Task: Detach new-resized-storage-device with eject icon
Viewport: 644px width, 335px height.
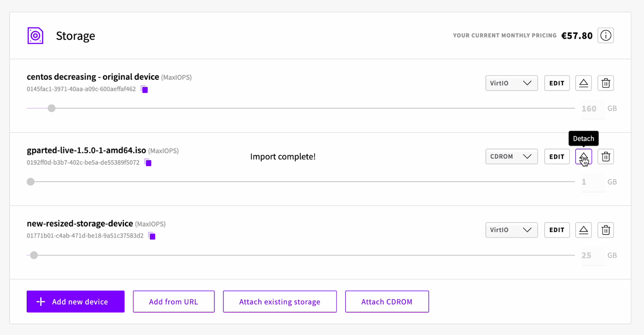Action: (x=583, y=230)
